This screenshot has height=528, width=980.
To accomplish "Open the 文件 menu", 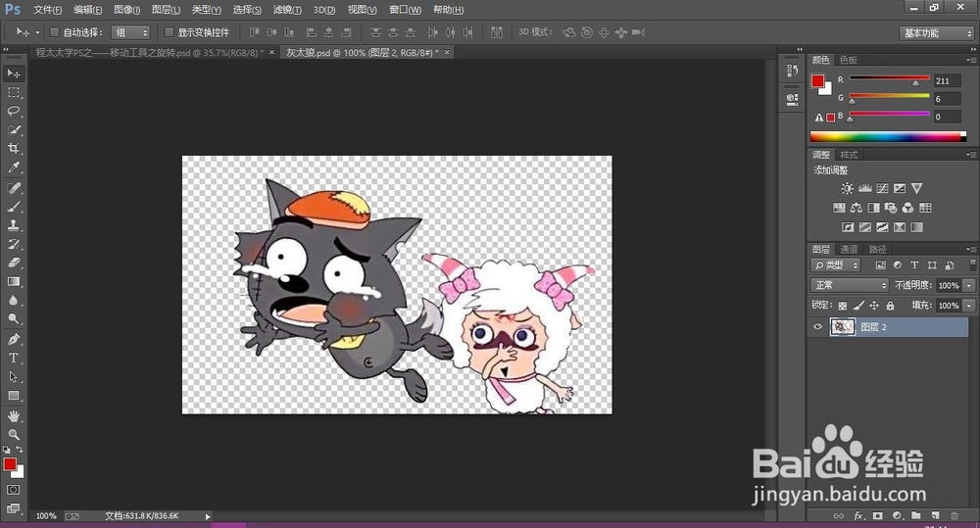I will pos(47,10).
